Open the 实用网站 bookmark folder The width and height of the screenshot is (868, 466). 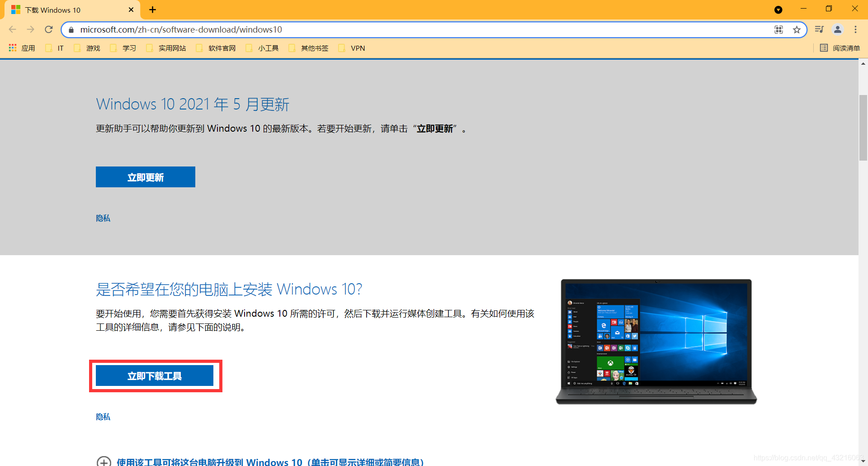tap(166, 48)
